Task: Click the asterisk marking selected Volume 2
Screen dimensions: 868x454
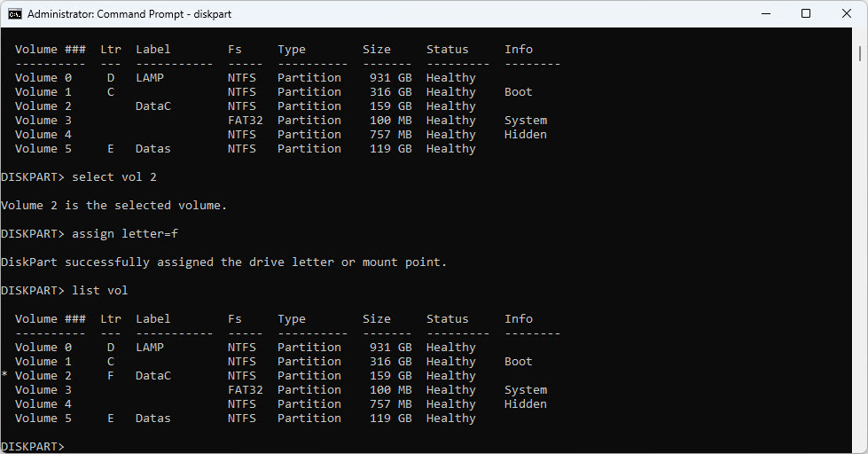Action: [x=4, y=376]
